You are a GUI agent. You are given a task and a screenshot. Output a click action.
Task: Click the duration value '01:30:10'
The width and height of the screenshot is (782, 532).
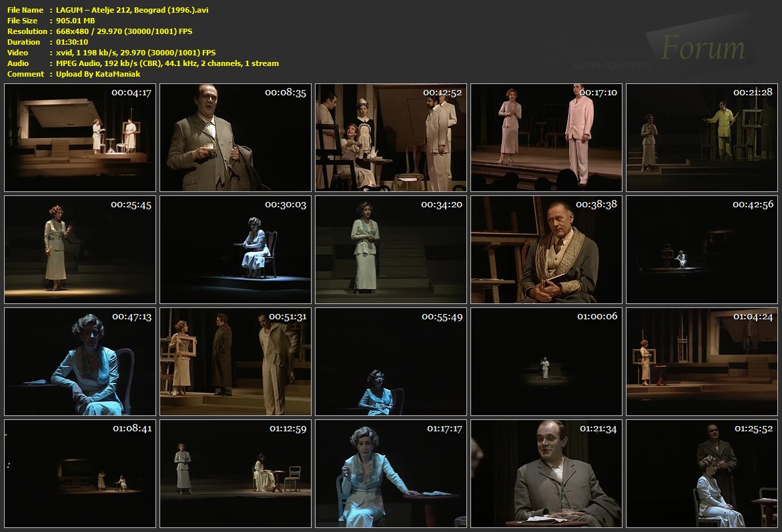72,42
